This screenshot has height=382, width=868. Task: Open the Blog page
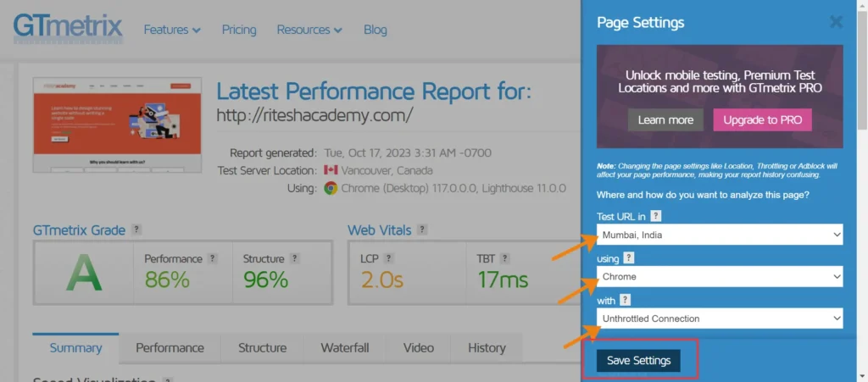click(x=376, y=30)
